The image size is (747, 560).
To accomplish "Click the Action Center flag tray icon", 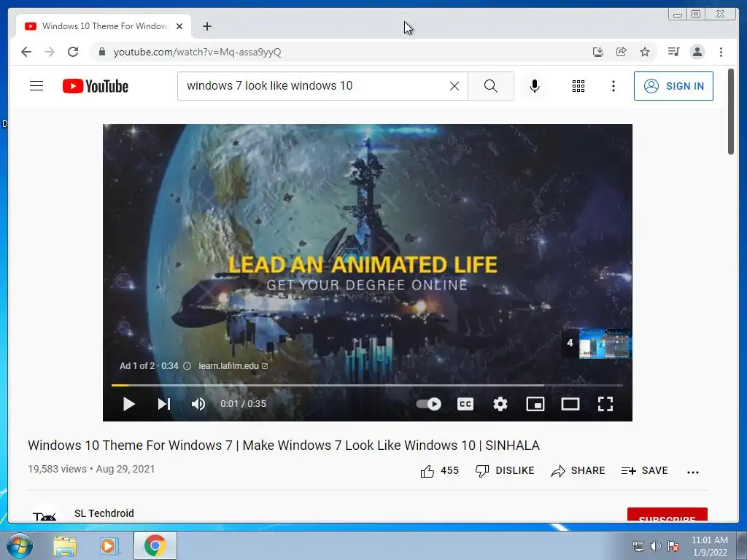I will click(673, 546).
